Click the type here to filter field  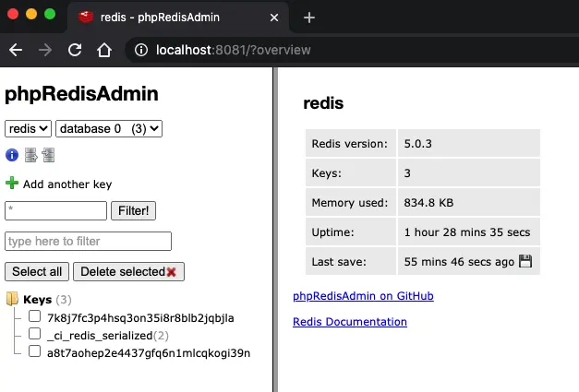coord(88,241)
